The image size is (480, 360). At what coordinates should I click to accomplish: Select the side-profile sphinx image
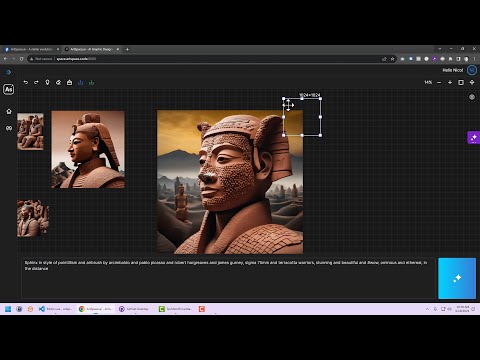pyautogui.click(x=88, y=150)
